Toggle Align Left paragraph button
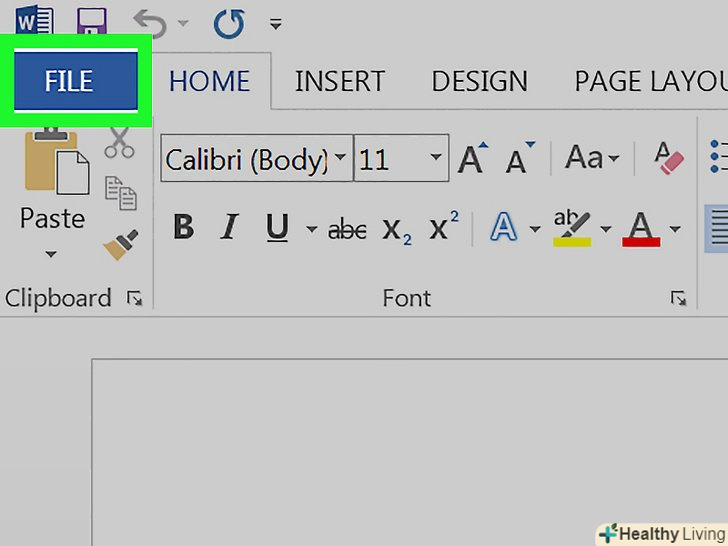The width and height of the screenshot is (728, 546). click(716, 229)
